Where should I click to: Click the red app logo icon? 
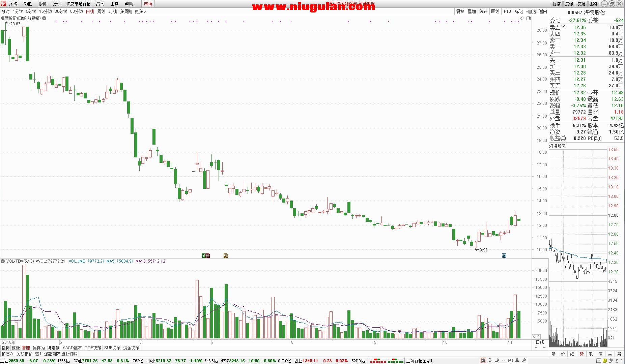[3, 4]
